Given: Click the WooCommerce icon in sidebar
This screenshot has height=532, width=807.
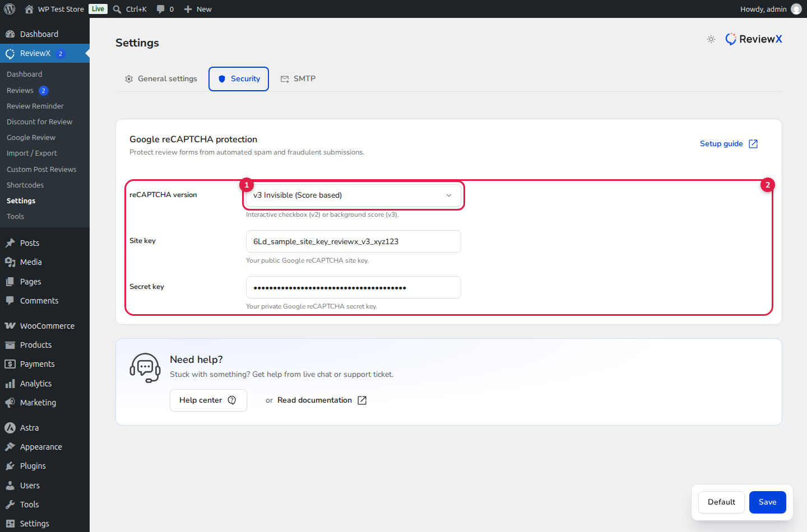Looking at the screenshot, I should coord(10,326).
